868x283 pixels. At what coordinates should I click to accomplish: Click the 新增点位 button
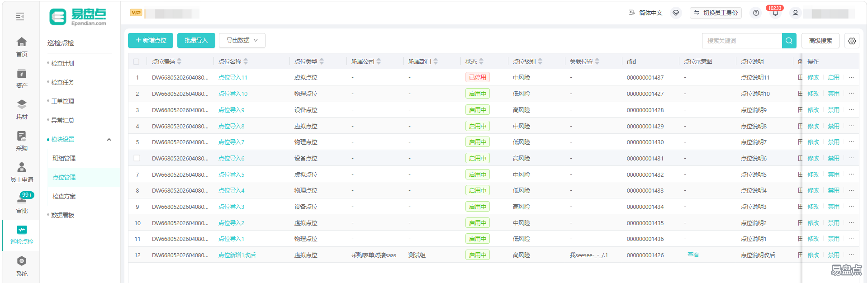pyautogui.click(x=151, y=40)
